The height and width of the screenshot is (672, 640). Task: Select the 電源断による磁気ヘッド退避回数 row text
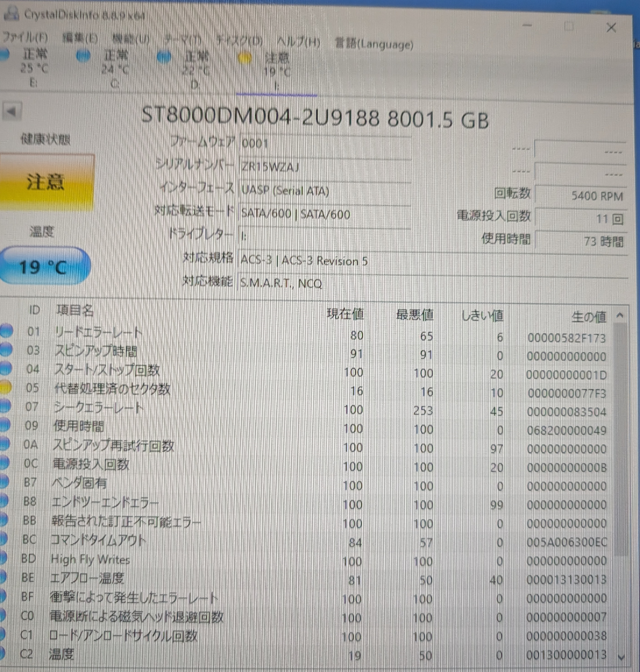136,616
